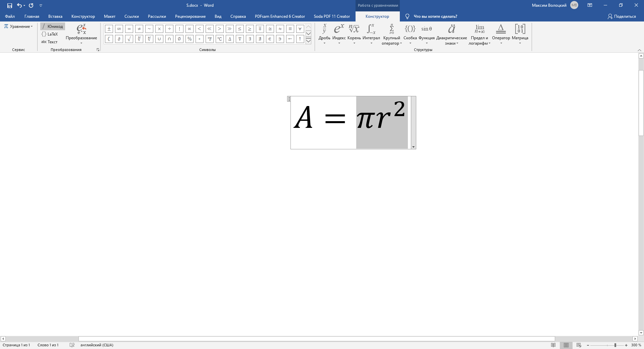Insert the not-equal symbol
The height and width of the screenshot is (349, 644).
click(x=139, y=29)
